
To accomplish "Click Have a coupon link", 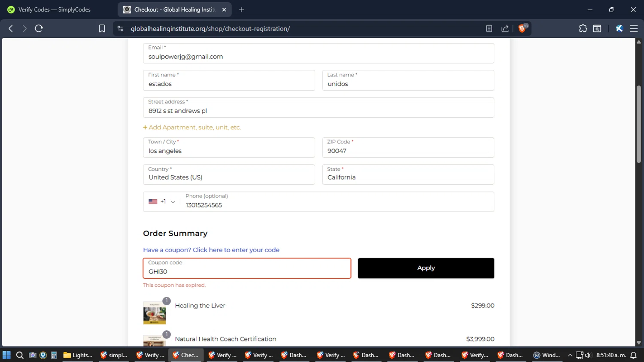I will point(211,250).
